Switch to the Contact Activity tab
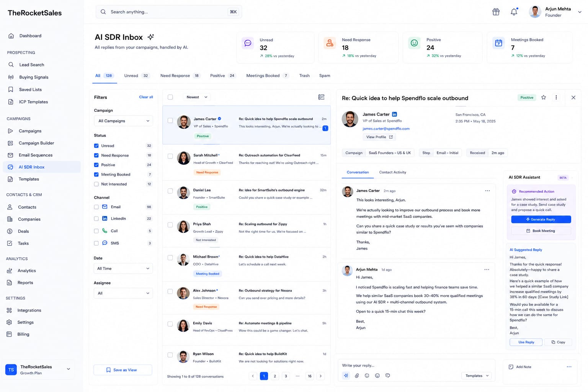The height and width of the screenshot is (392, 588). pos(392,172)
